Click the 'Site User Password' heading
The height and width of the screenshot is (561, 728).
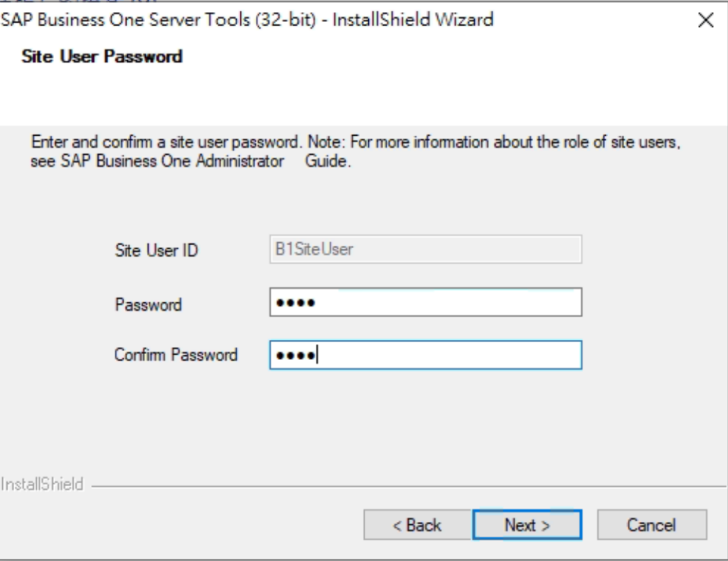click(x=102, y=57)
